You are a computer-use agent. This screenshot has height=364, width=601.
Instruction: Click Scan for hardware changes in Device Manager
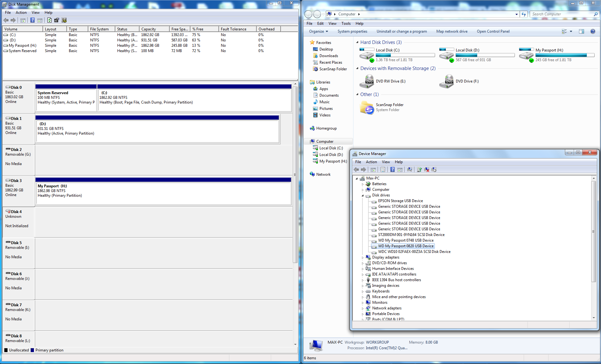click(x=410, y=169)
